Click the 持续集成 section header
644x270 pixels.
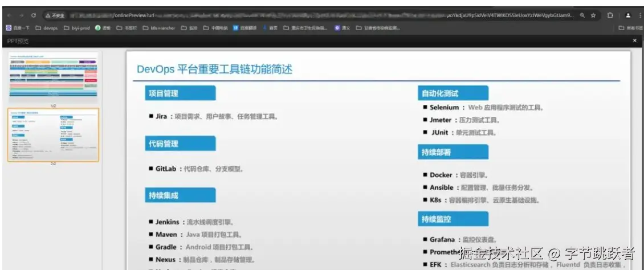click(x=180, y=195)
